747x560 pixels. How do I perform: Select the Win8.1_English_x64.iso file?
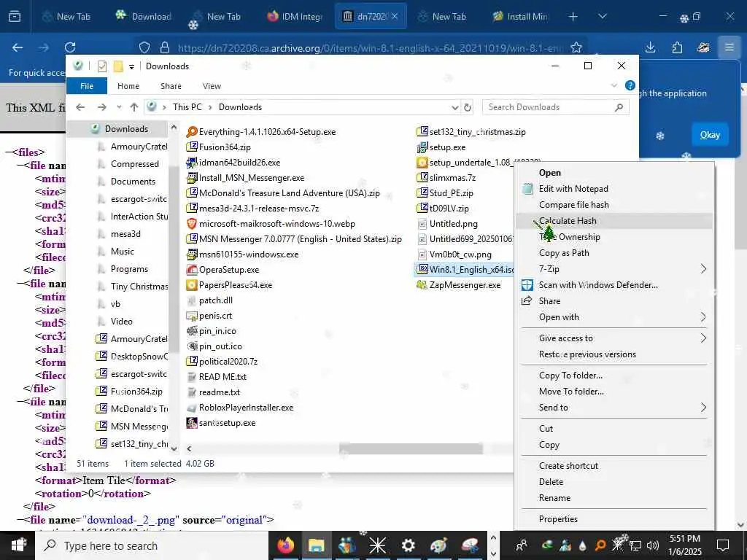[x=465, y=270]
